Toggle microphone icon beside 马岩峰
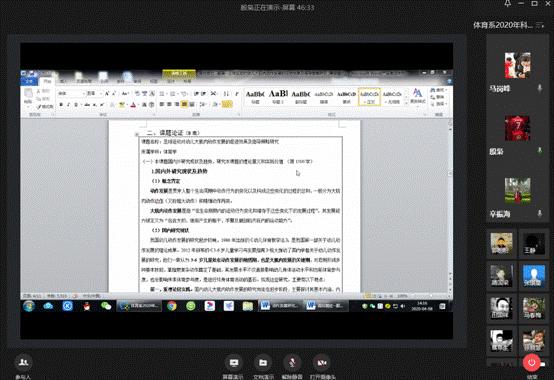 coord(540,88)
